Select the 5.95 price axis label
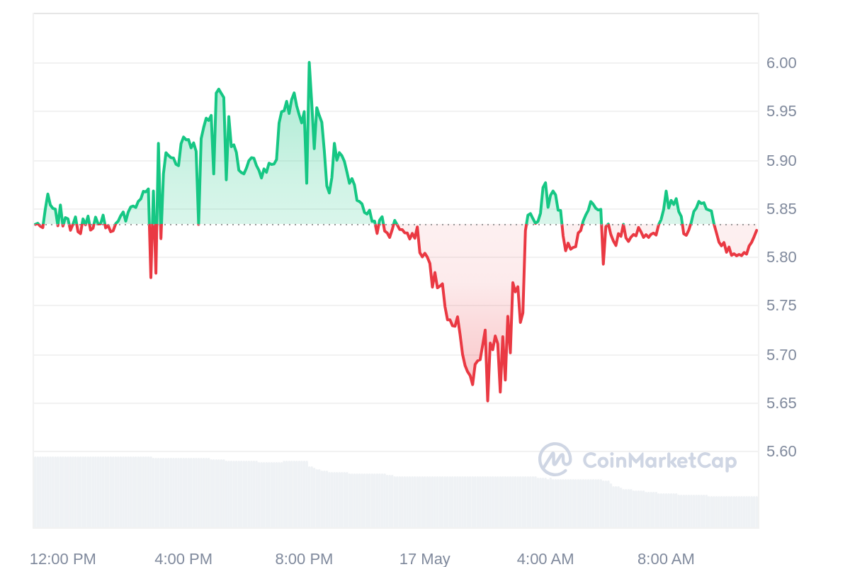The height and width of the screenshot is (567, 850). point(781,112)
